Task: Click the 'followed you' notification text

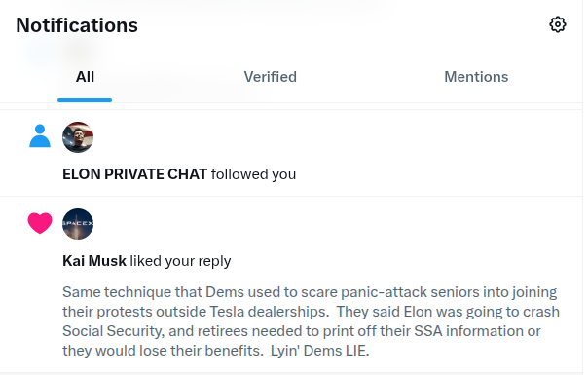Action: point(253,174)
